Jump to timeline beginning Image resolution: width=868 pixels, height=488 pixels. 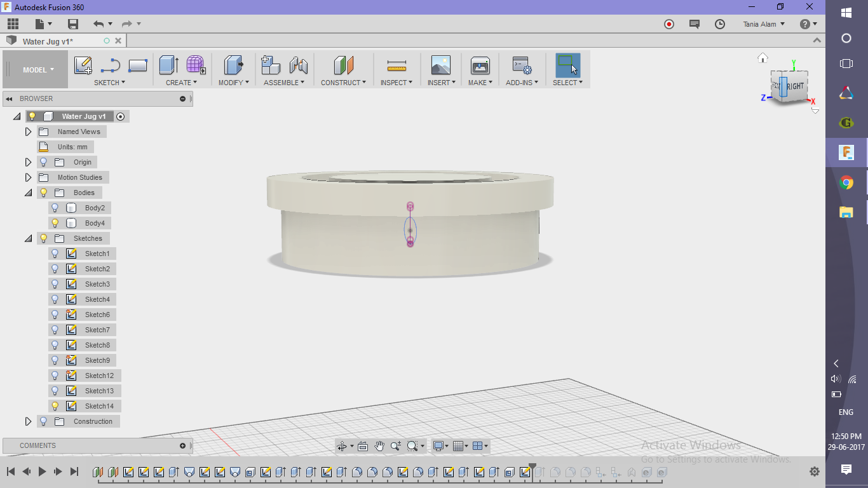coord(11,471)
